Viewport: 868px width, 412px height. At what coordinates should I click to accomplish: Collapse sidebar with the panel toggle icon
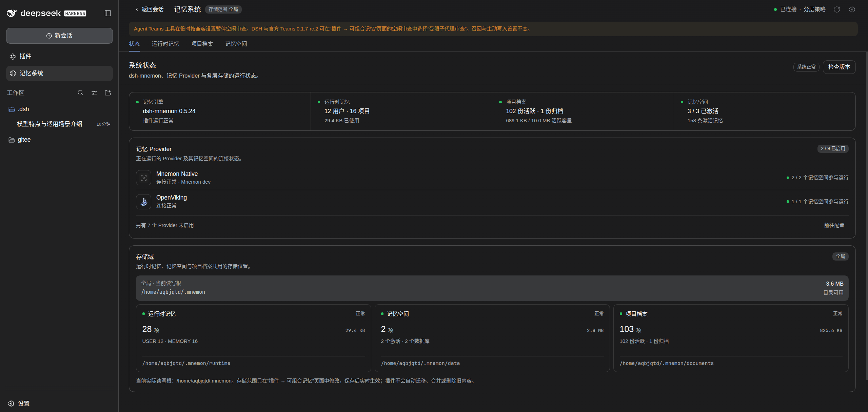tap(108, 13)
